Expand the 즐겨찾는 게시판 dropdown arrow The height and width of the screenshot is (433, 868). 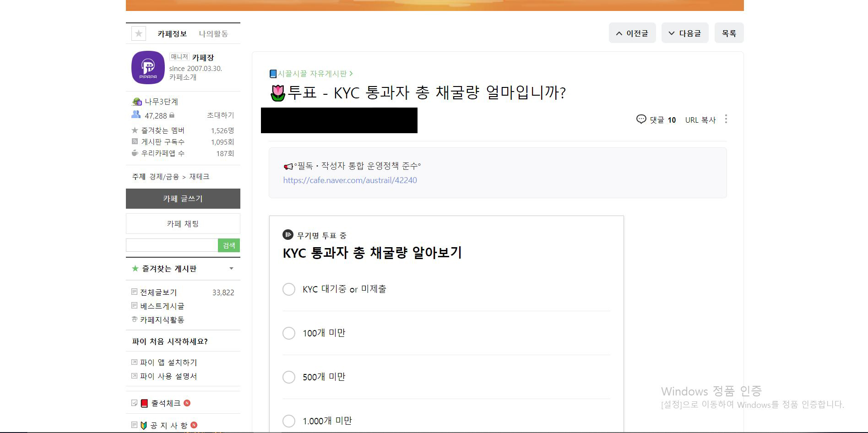pos(231,269)
